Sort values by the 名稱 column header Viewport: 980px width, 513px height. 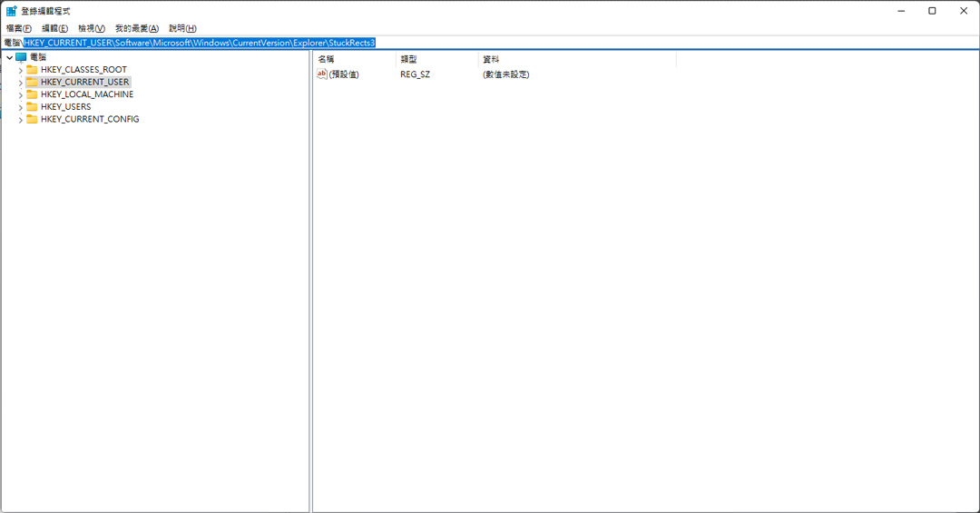355,59
